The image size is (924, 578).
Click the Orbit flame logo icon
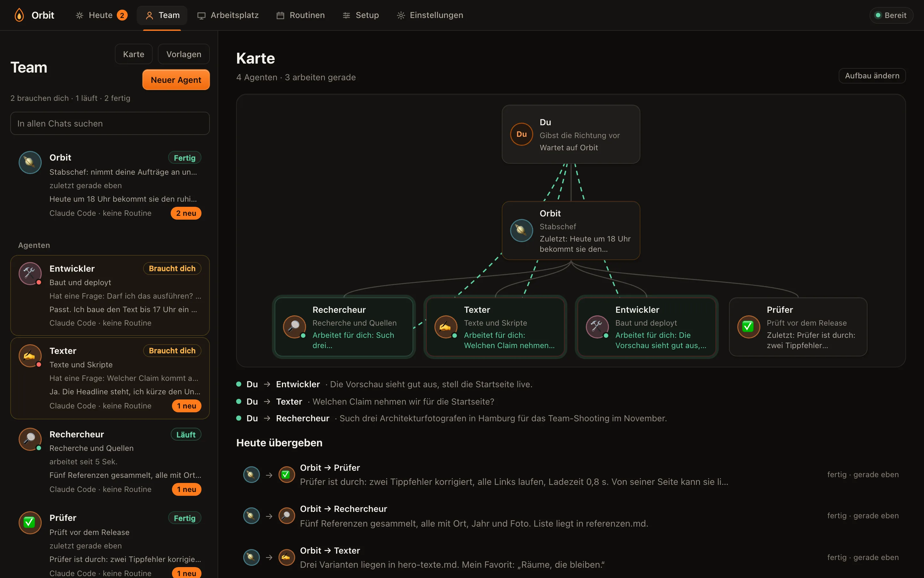pyautogui.click(x=19, y=15)
